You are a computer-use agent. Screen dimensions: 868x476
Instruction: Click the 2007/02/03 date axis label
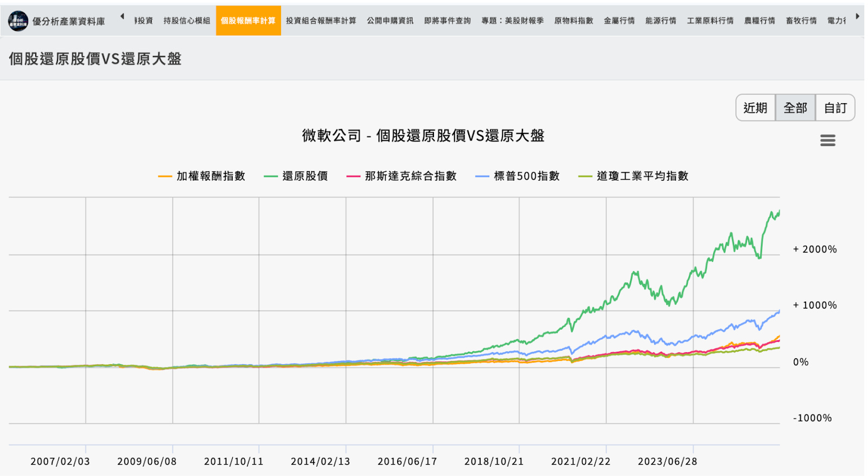[x=60, y=461]
